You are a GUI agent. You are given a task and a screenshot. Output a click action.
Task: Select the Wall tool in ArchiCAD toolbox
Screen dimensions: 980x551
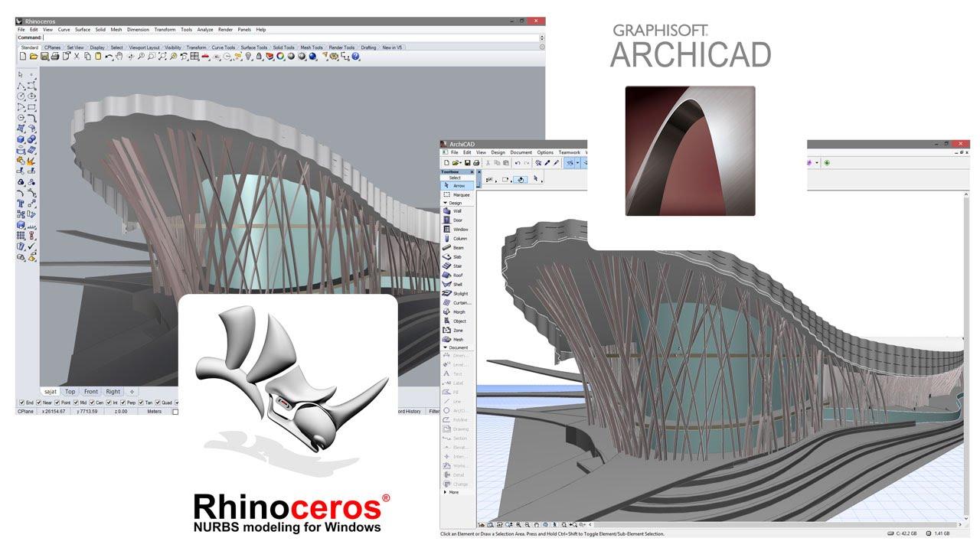(457, 211)
